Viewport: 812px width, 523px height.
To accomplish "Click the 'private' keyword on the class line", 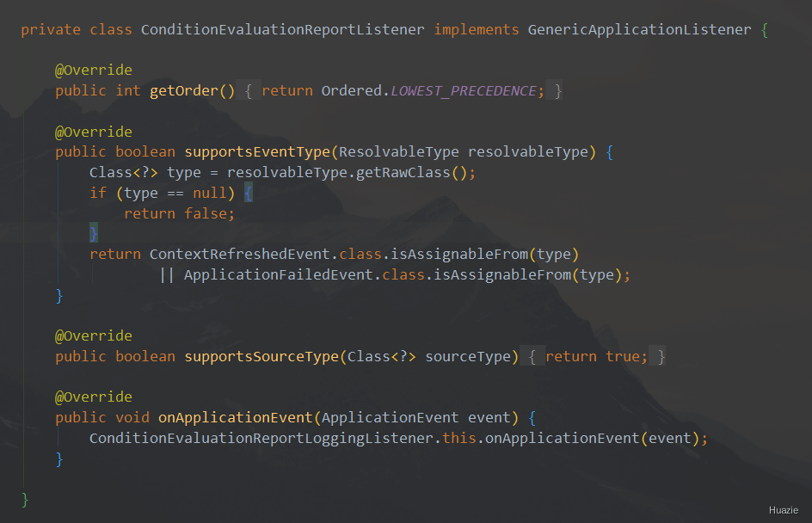I will (51, 29).
